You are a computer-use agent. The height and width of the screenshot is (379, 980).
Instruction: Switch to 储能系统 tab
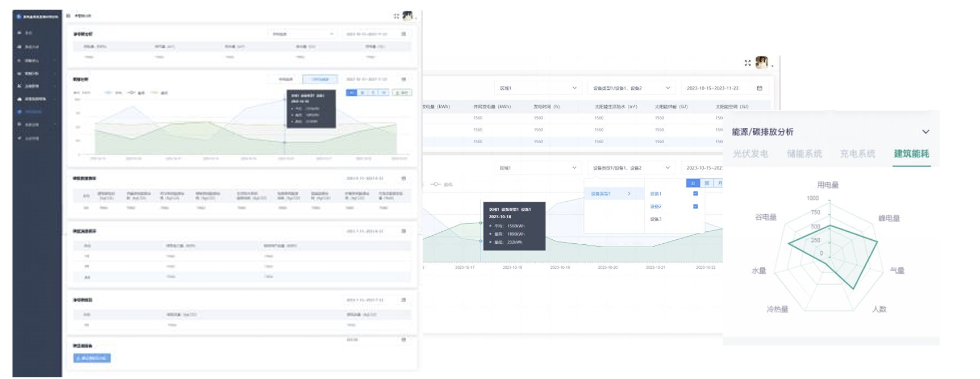pos(804,154)
